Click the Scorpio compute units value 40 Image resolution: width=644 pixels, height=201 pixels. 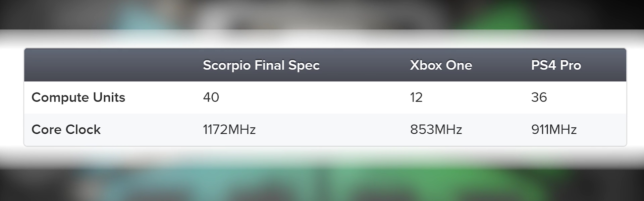click(x=211, y=97)
